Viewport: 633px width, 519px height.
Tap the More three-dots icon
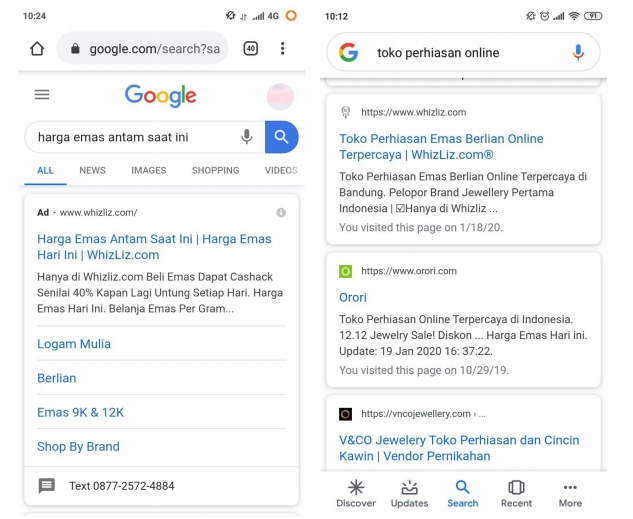tap(570, 487)
